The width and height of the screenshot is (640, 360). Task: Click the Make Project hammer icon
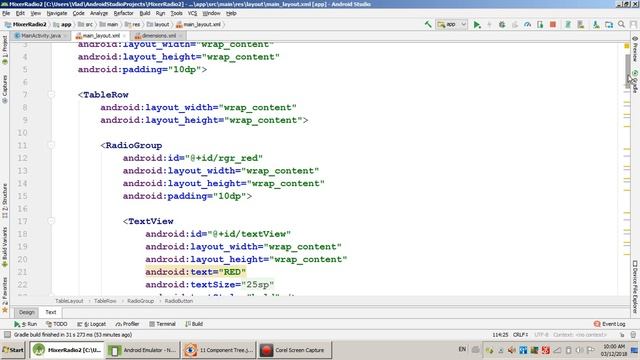pos(428,24)
